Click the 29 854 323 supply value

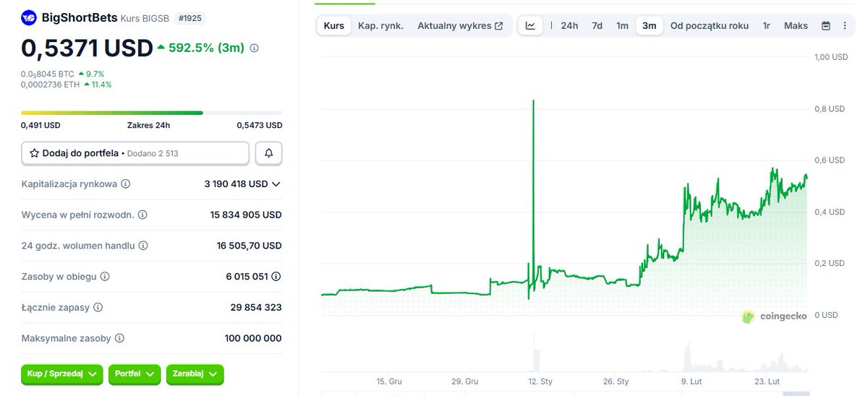tap(256, 307)
